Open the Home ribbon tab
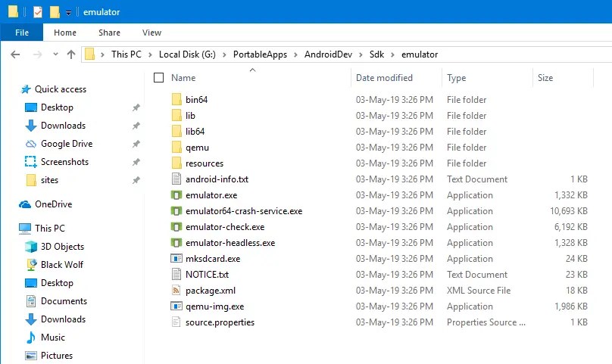The image size is (612, 364). click(x=65, y=33)
